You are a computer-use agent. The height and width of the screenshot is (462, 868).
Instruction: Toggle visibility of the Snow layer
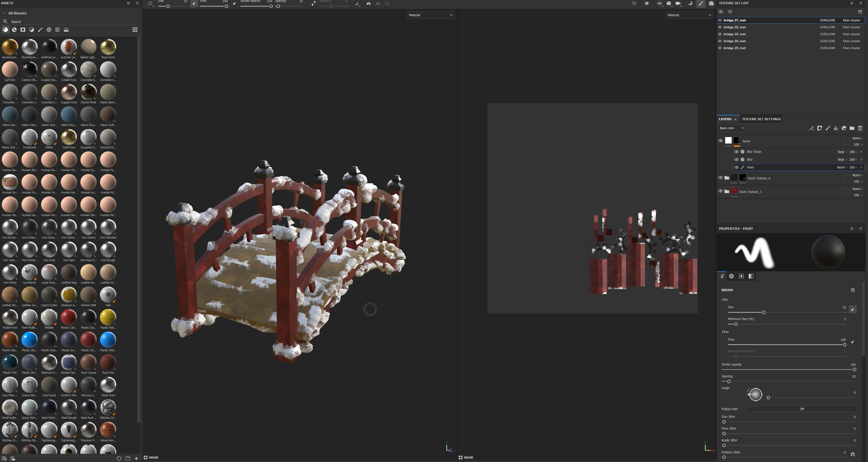point(721,140)
